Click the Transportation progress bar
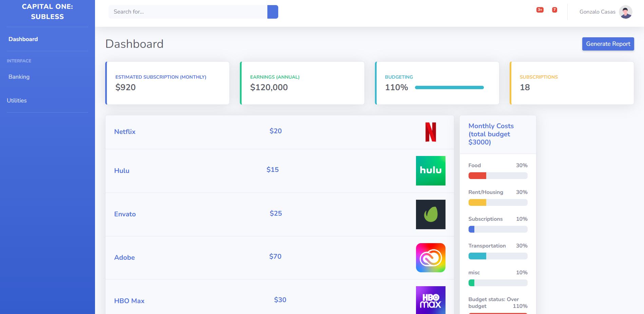The width and height of the screenshot is (644, 314). click(497, 256)
